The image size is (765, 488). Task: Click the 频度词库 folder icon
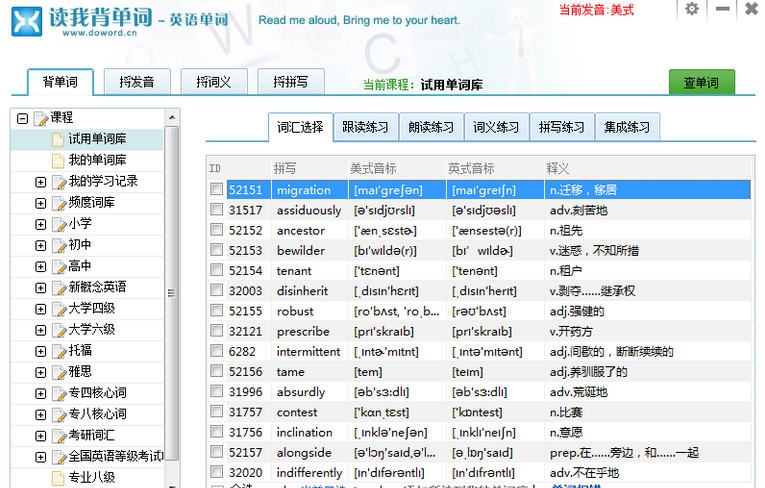(59, 203)
